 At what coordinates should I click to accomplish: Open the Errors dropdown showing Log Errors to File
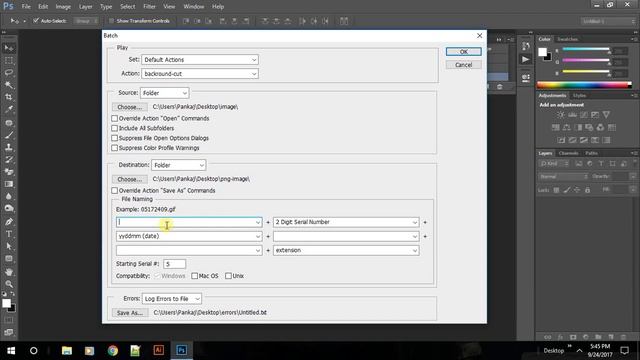tap(172, 299)
